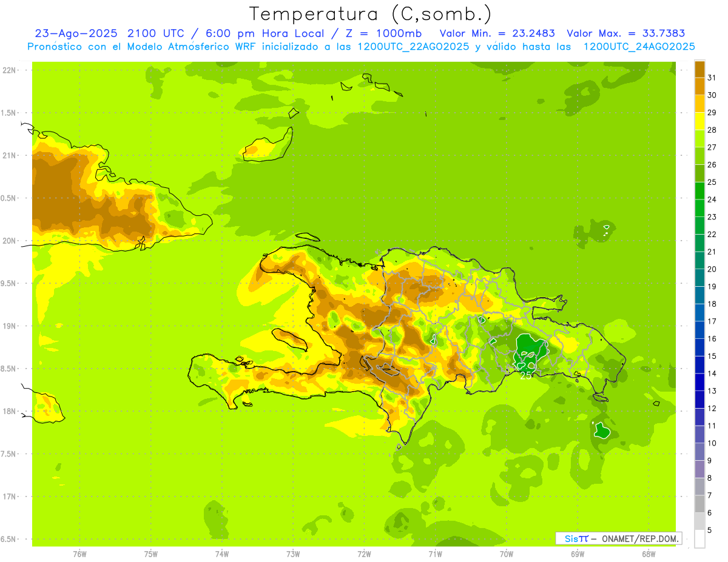Click the '20N' latitude label
The width and height of the screenshot is (728, 562).
(9, 241)
